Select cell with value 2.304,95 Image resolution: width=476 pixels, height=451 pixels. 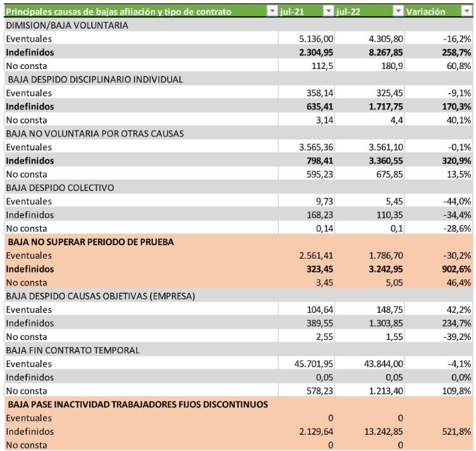(x=306, y=52)
